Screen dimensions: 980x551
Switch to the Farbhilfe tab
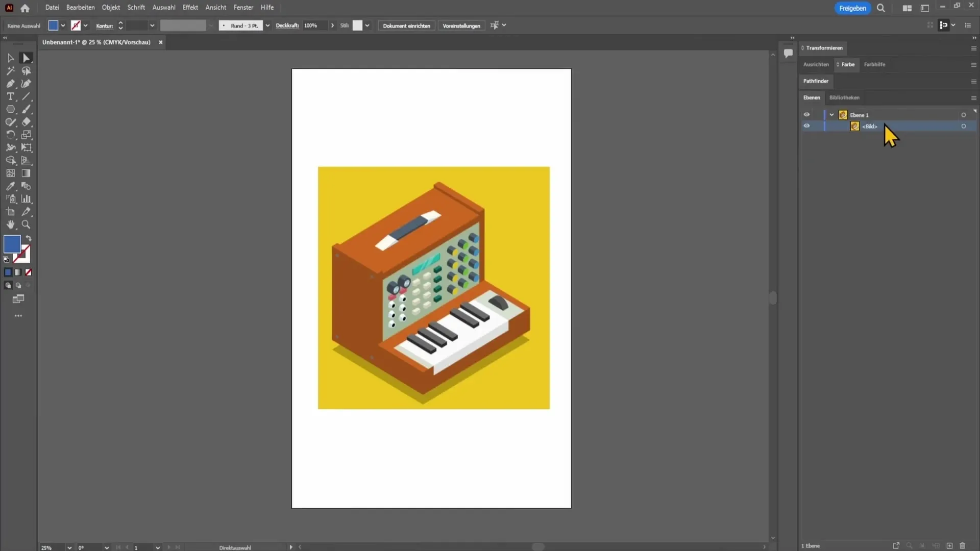tap(874, 64)
